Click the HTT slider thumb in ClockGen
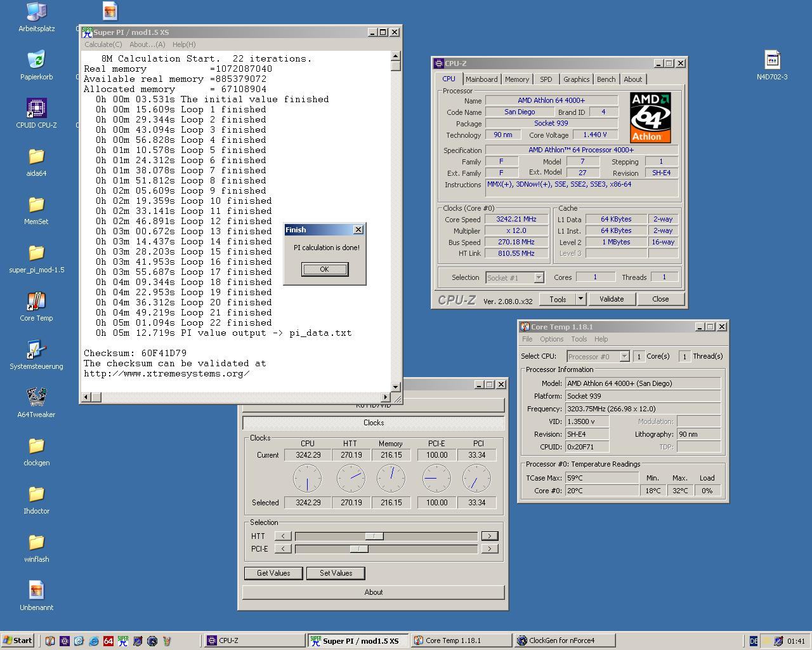This screenshot has height=650, width=812. [374, 536]
